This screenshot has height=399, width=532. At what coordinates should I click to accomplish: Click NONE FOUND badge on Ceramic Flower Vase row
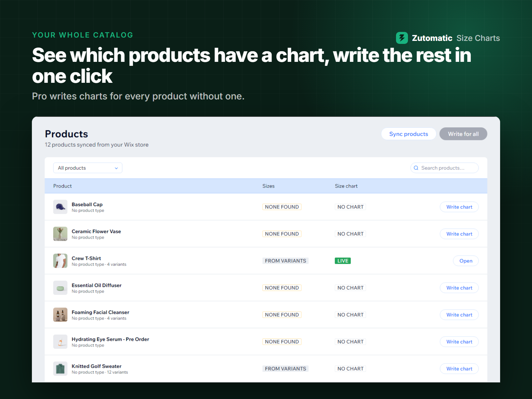(x=282, y=234)
